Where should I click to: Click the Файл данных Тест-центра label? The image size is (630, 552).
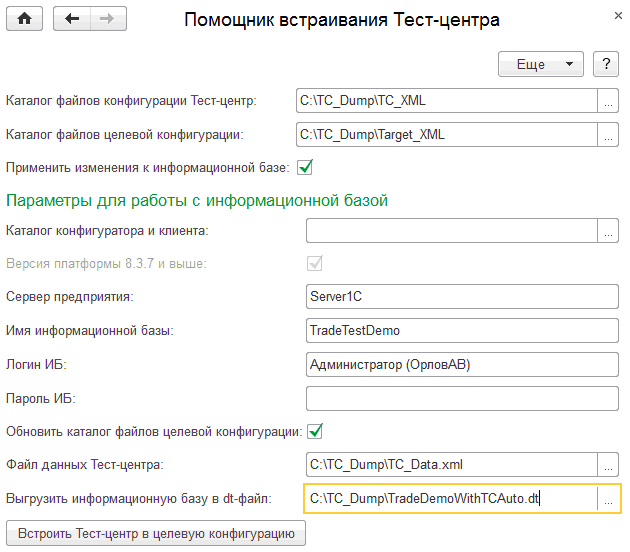(x=85, y=465)
